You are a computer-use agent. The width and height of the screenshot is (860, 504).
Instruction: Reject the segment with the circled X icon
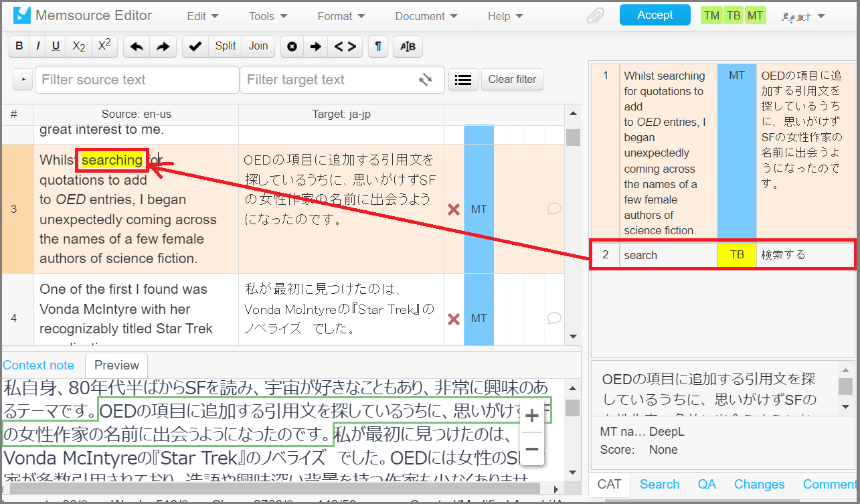292,46
